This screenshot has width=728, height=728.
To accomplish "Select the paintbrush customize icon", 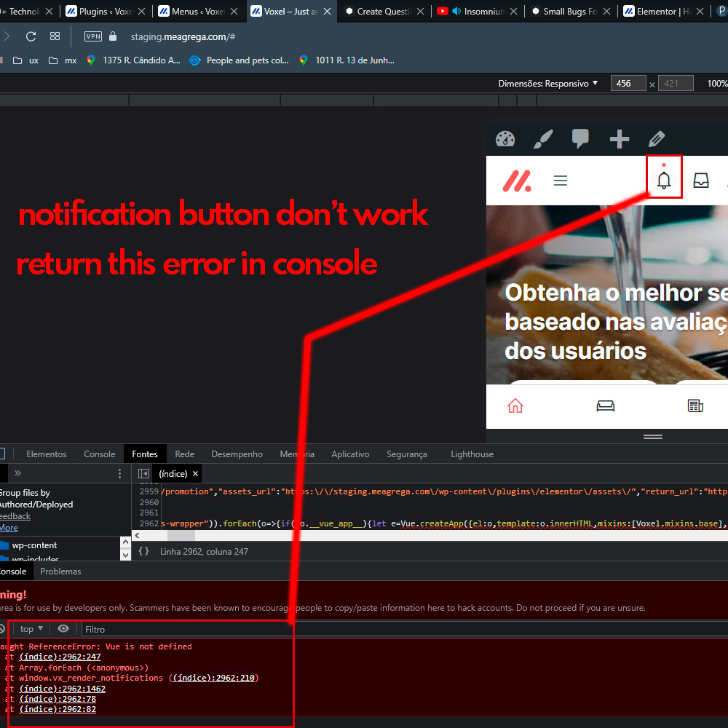I will tap(542, 138).
